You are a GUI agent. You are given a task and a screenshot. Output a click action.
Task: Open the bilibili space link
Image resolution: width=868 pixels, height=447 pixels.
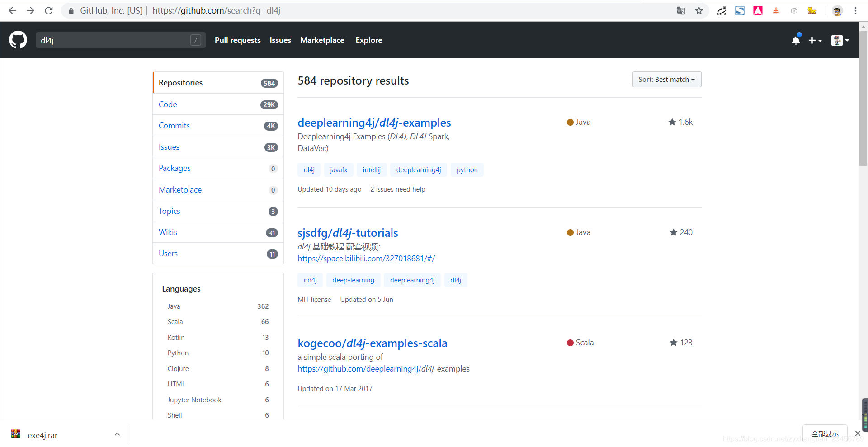[x=366, y=259]
